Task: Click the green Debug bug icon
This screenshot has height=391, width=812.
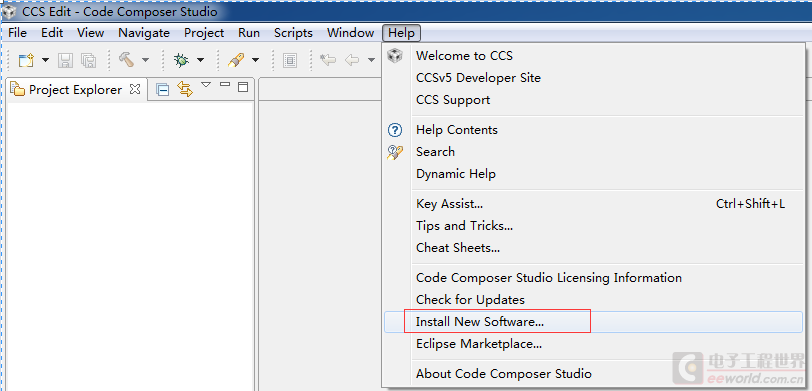Action: pyautogui.click(x=181, y=61)
